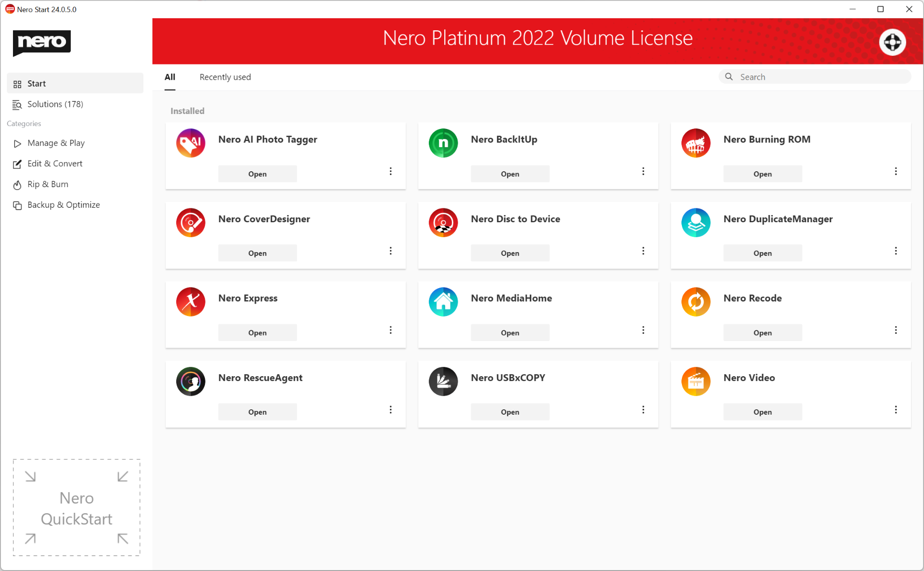Image resolution: width=924 pixels, height=571 pixels.
Task: Select the All tab
Action: pos(170,77)
